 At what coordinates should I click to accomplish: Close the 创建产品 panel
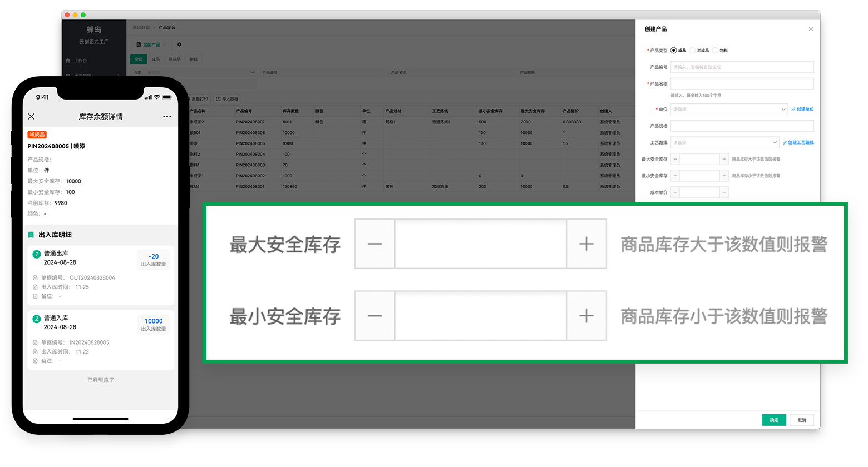pos(811,29)
